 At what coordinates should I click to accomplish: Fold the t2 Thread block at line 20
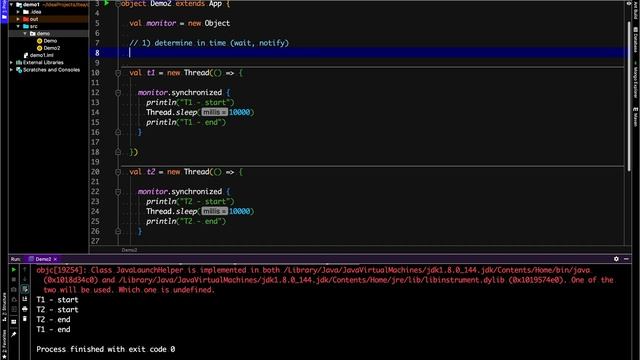tap(118, 172)
